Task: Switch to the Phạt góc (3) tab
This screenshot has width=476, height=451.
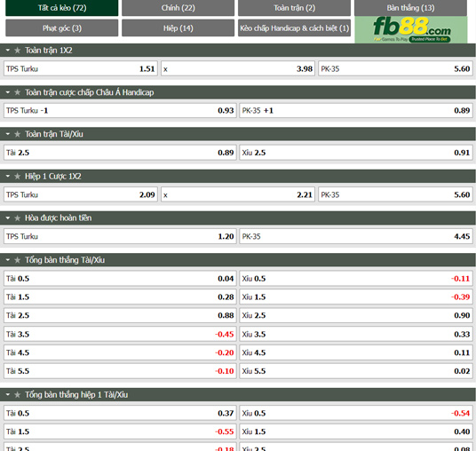Action: coord(62,28)
